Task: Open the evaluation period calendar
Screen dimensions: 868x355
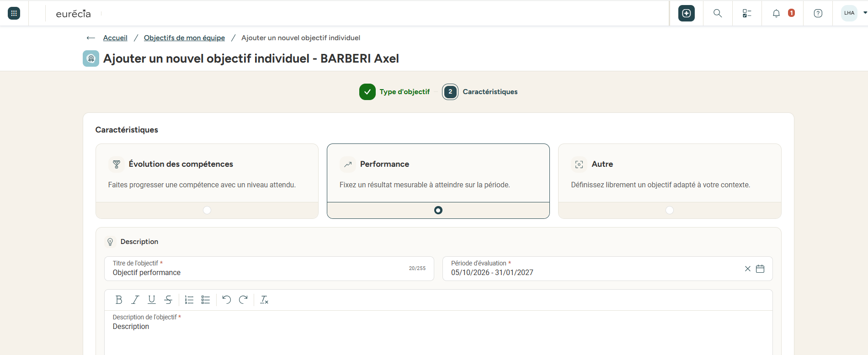Action: 760,269
